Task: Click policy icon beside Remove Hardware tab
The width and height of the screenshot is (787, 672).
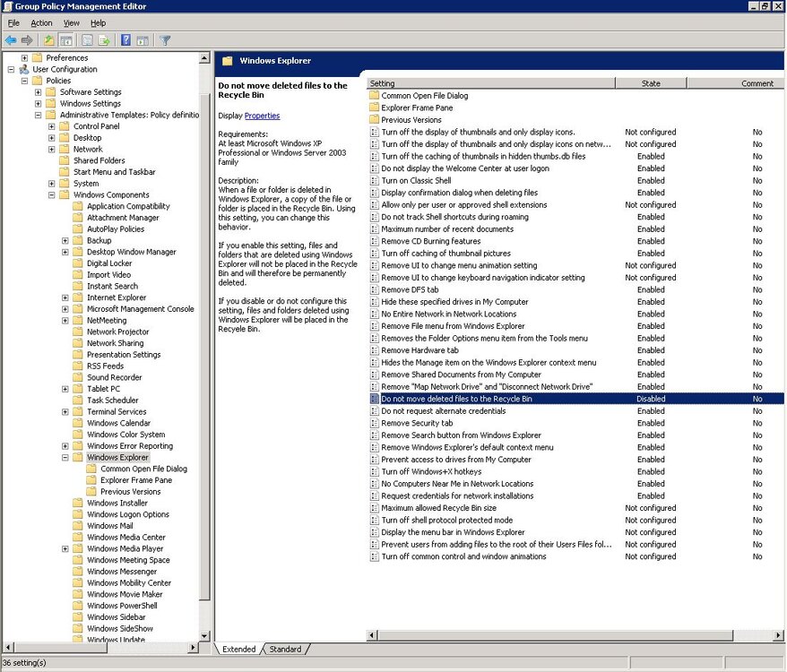Action: pos(374,350)
